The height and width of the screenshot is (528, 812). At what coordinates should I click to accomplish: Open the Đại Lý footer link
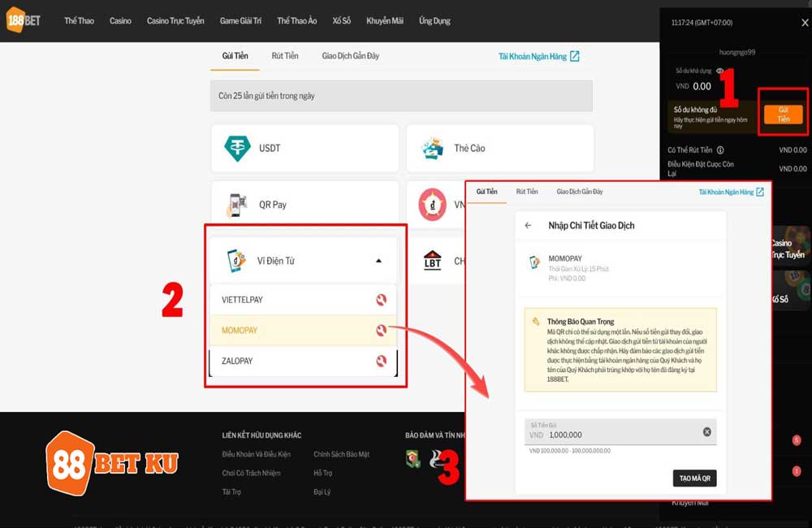(x=322, y=491)
